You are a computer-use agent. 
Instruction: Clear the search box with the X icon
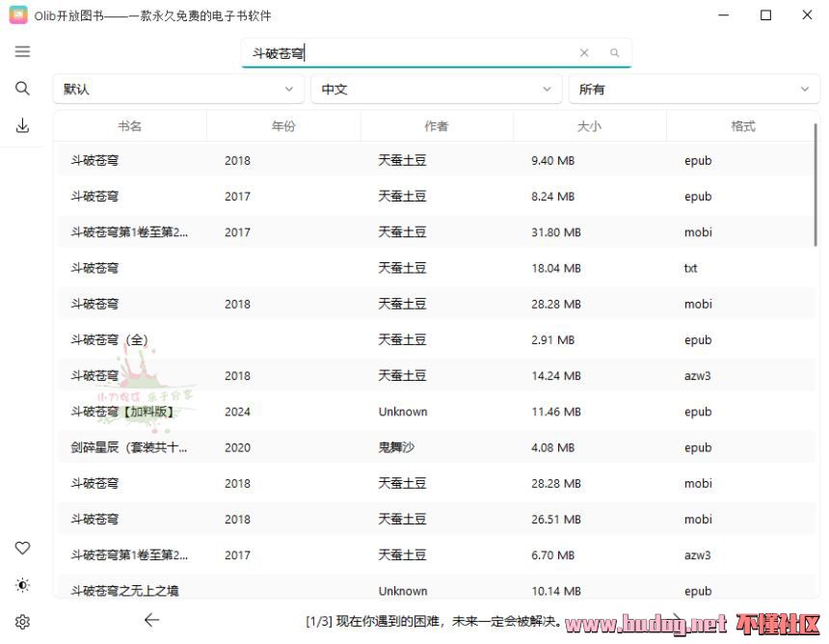(x=584, y=53)
